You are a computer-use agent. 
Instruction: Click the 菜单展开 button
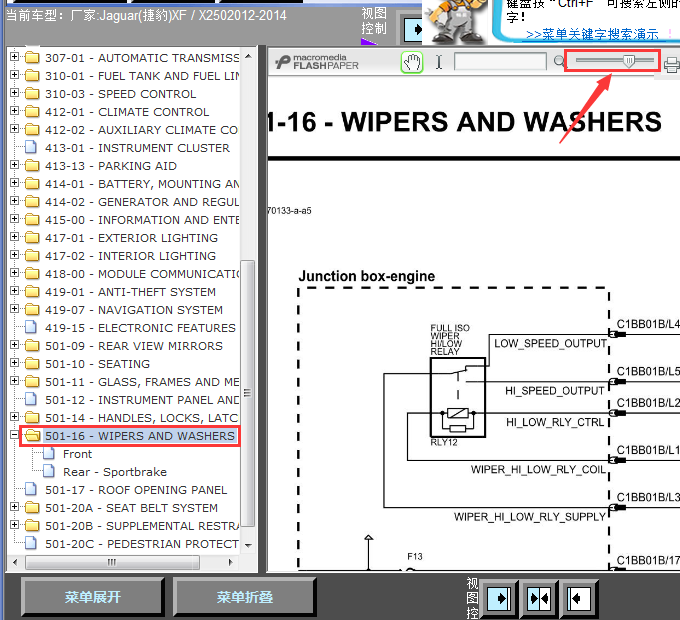pyautogui.click(x=92, y=597)
